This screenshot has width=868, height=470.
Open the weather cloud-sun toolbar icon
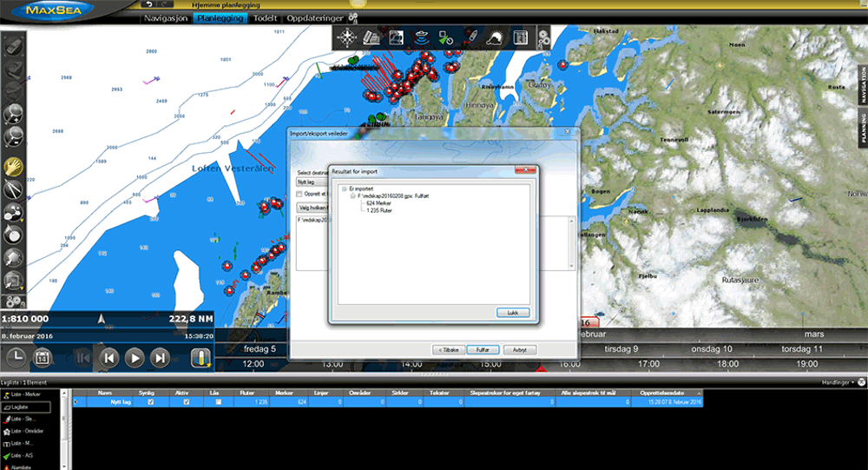495,37
